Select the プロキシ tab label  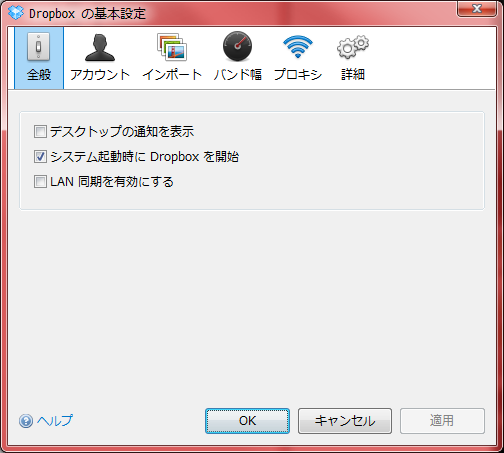(298, 74)
